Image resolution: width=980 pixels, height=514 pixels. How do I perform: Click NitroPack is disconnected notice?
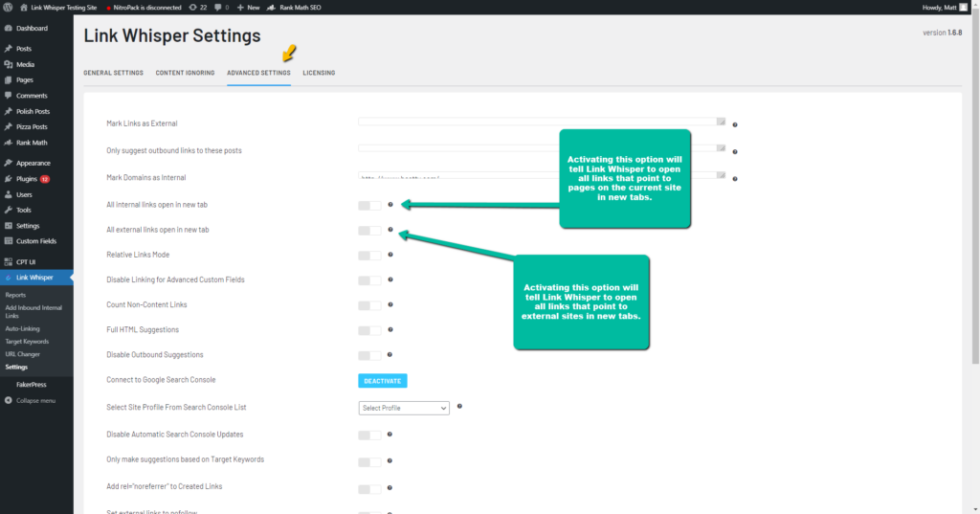(144, 8)
